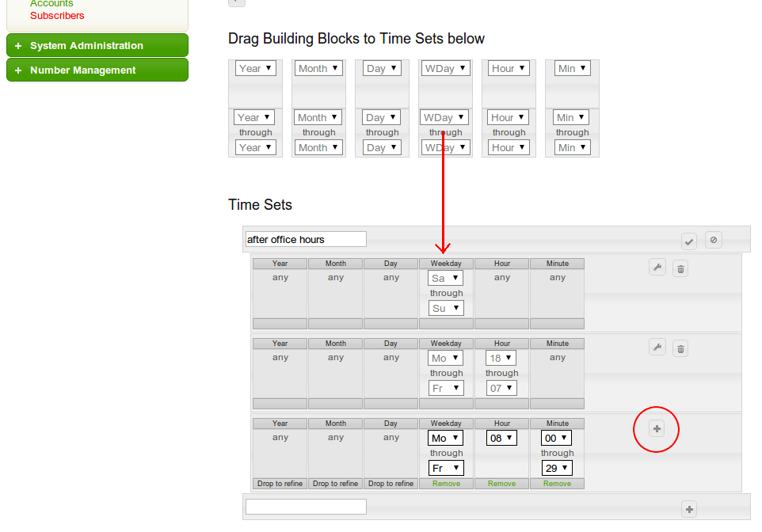Image resolution: width=762 pixels, height=532 pixels.
Task: Open the hour 18 dropdown in the second period
Action: coord(501,358)
